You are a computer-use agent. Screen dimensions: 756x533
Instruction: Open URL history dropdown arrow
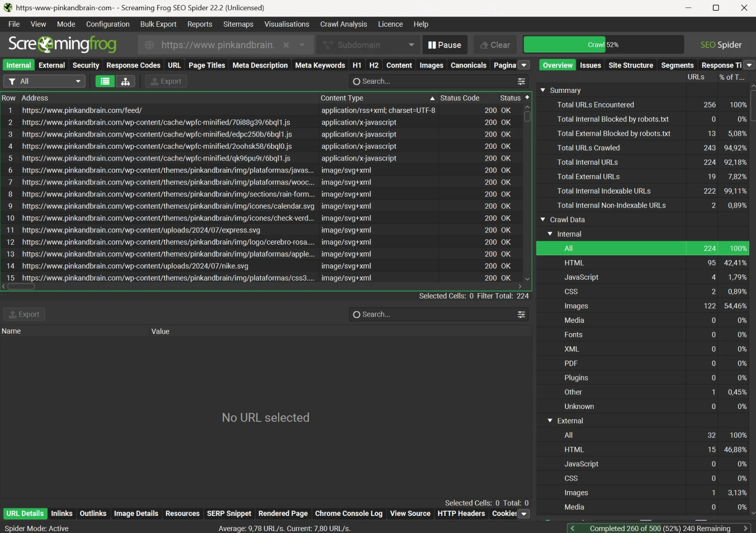(302, 45)
